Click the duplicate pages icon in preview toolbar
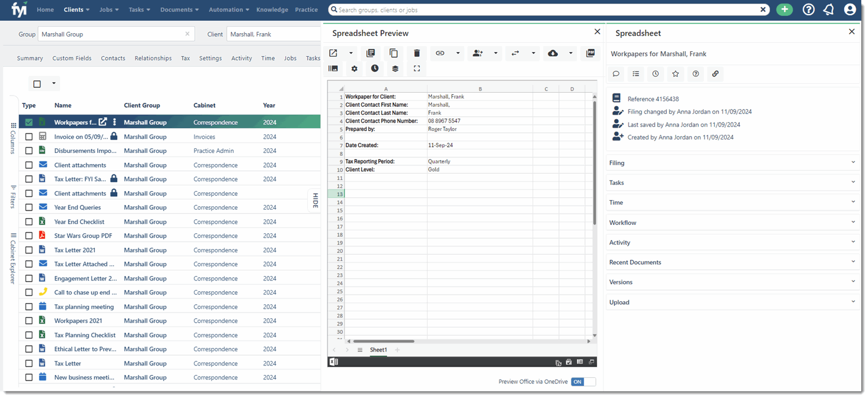This screenshot has width=868, height=398. [394, 53]
